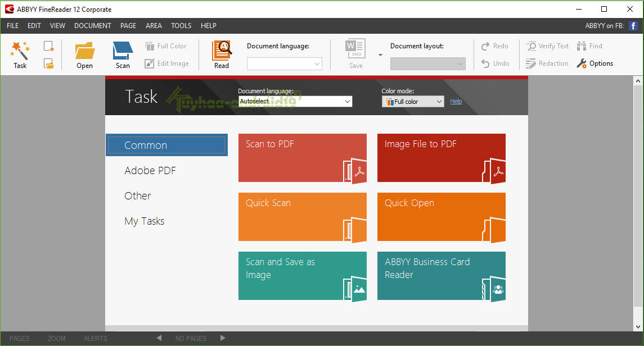
Task: Click the Help link in Task panel
Action: pyautogui.click(x=456, y=101)
